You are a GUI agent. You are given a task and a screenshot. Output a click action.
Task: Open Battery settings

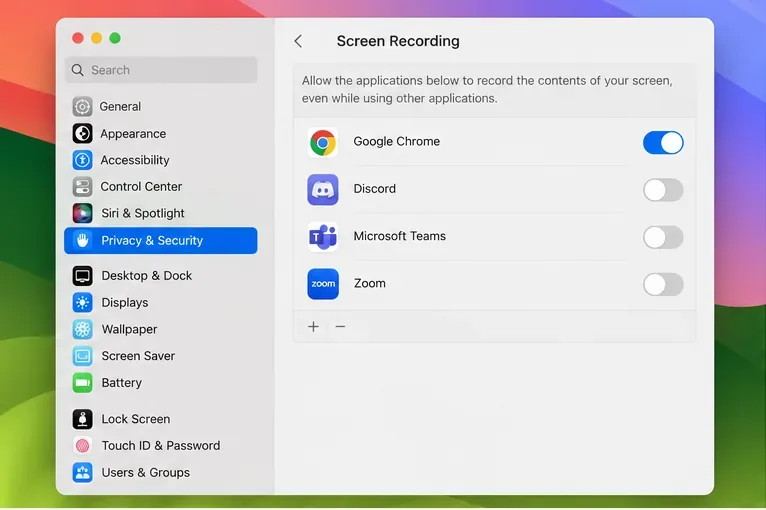click(x=161, y=382)
